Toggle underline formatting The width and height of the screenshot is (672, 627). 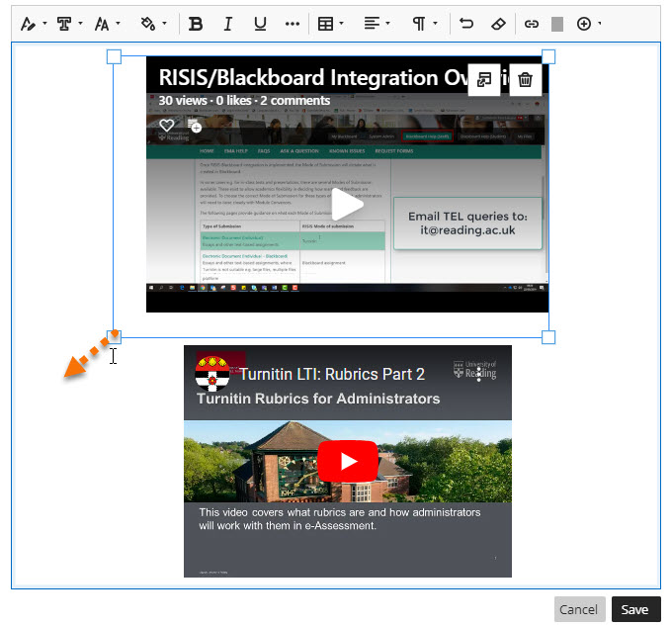pyautogui.click(x=260, y=24)
